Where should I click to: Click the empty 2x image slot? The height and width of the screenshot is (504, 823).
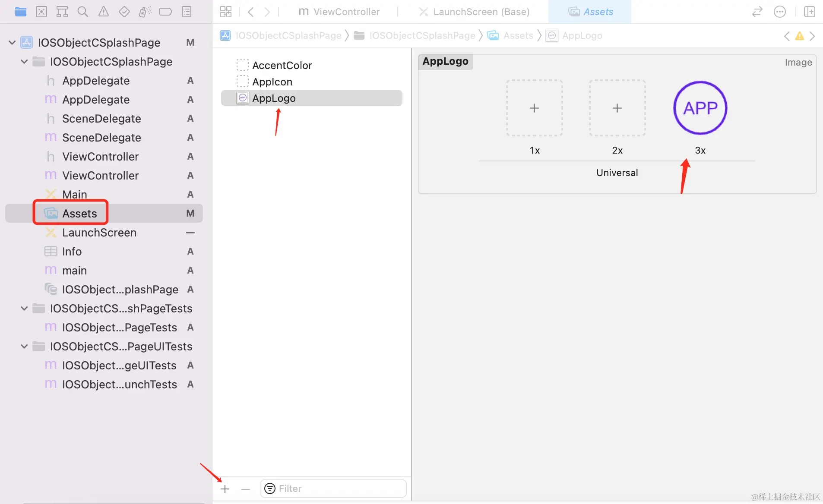tap(617, 108)
